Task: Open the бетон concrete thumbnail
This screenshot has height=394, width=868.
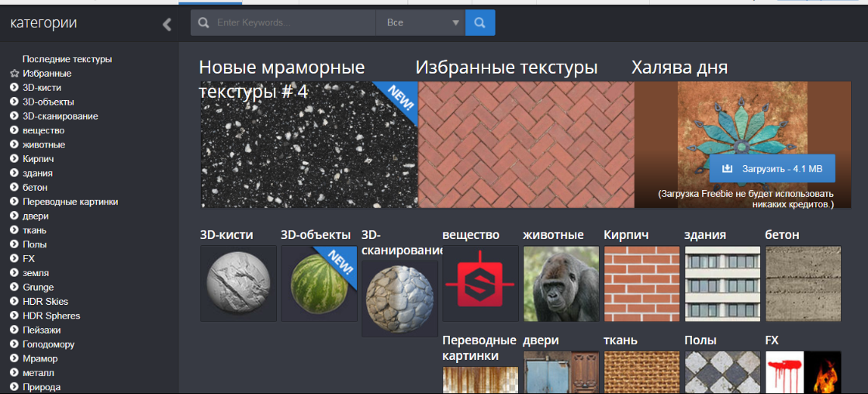Action: point(804,283)
